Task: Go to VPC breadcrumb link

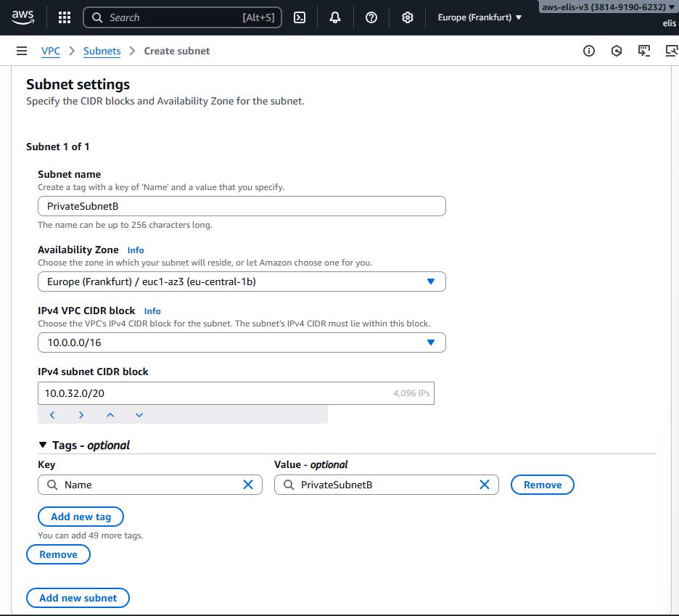Action: [x=51, y=51]
